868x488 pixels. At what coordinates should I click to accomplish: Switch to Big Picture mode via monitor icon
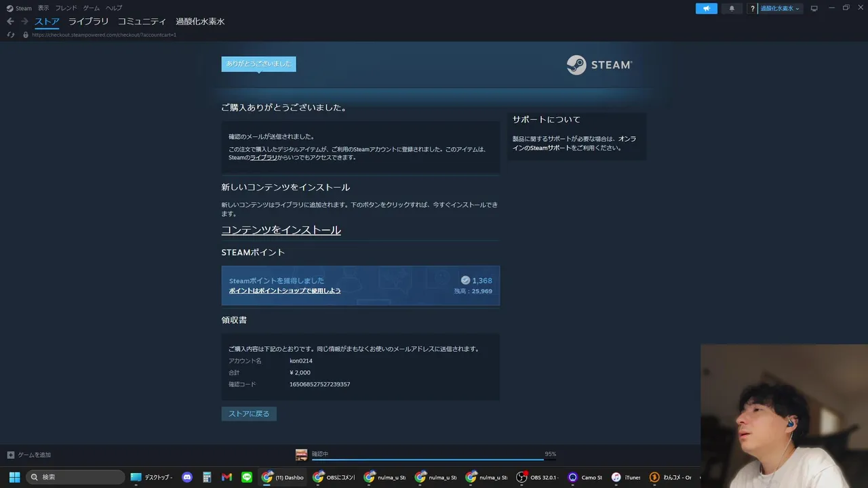pyautogui.click(x=814, y=8)
